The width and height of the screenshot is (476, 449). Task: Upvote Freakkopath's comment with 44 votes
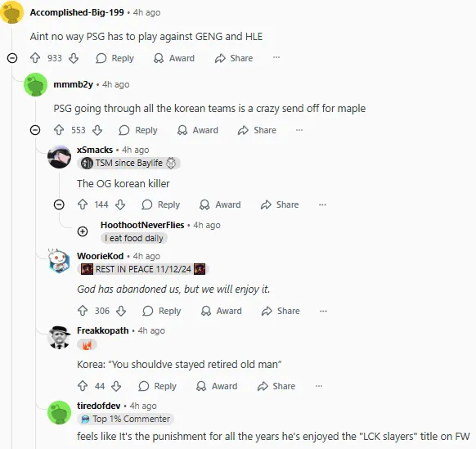click(x=83, y=386)
